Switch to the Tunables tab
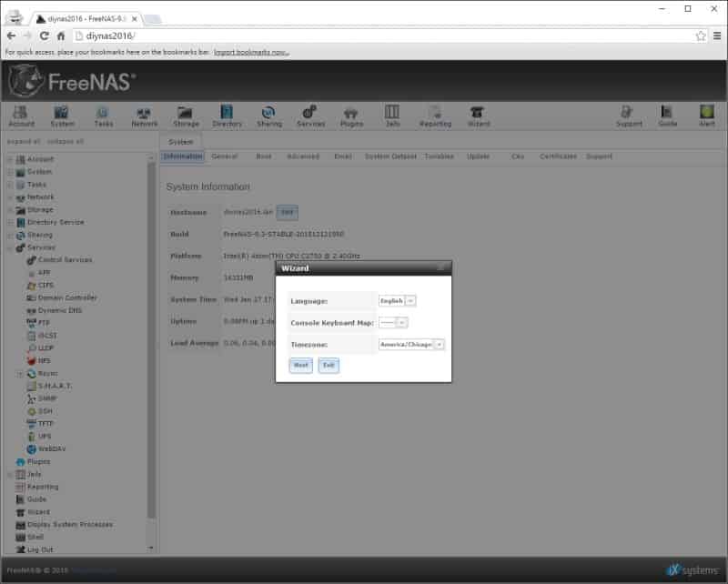 click(x=439, y=156)
